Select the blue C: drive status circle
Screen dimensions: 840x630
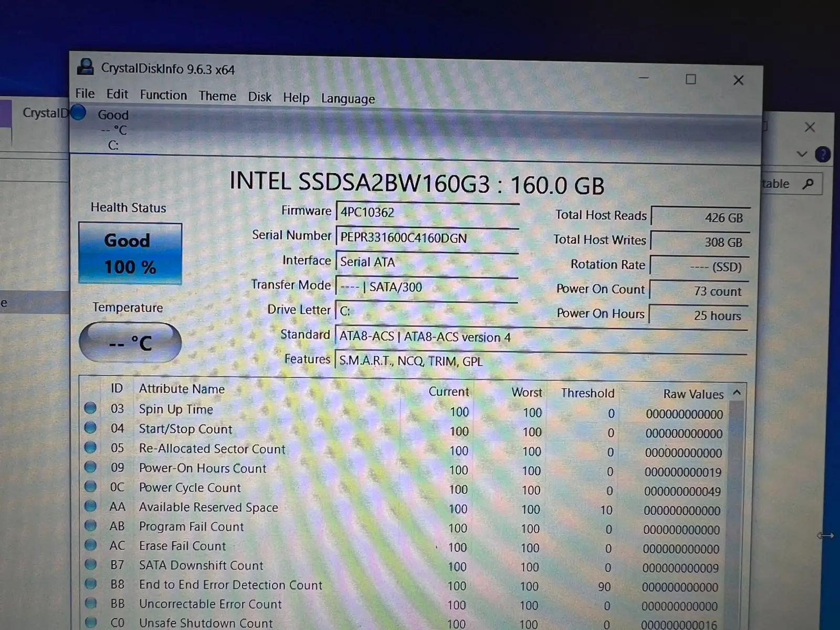(78, 112)
